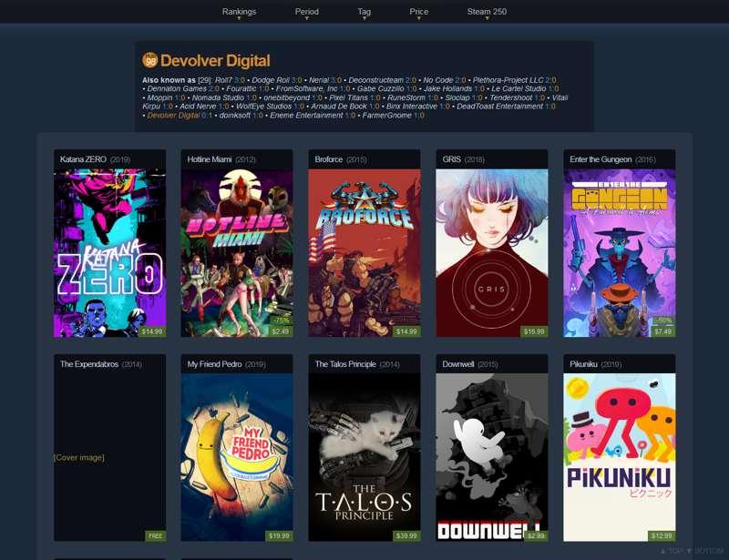Go to the Binx Interactive link

(412, 107)
